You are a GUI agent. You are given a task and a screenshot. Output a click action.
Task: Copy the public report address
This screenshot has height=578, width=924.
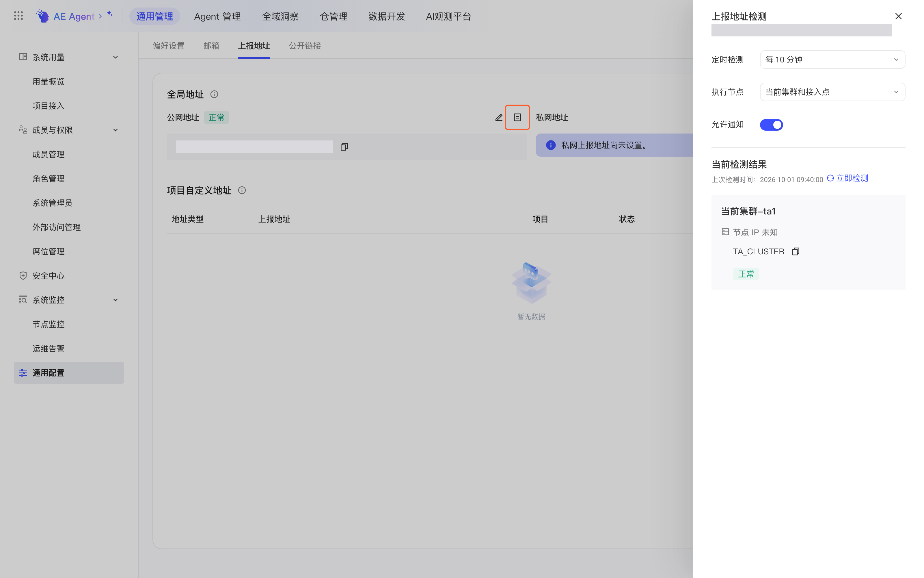[x=344, y=147]
